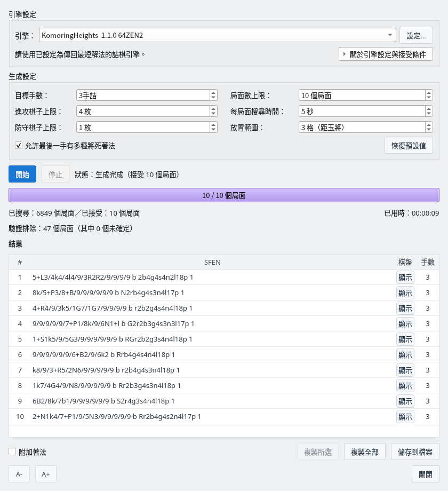Show the board for result row 1
Screen dimensions: 448x491
tap(405, 278)
